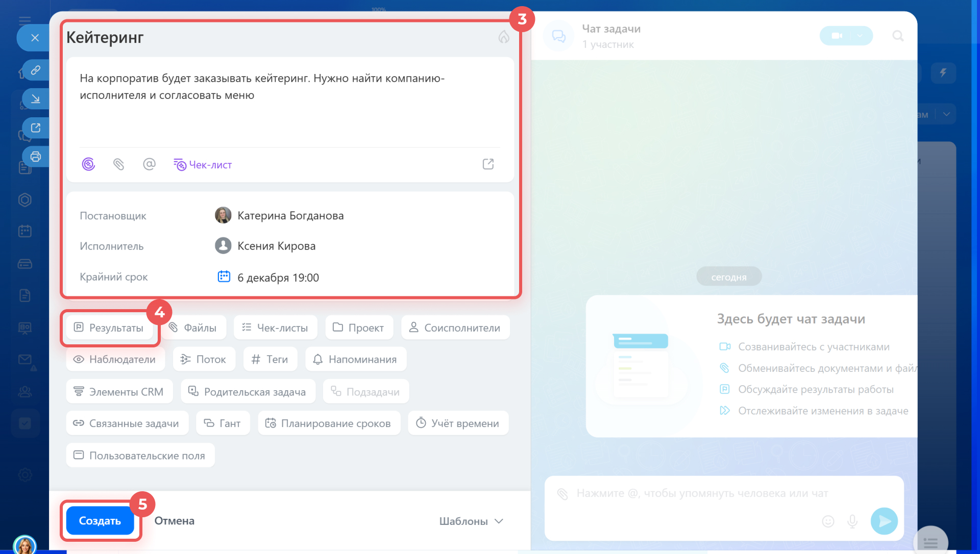This screenshot has width=980, height=554.
Task: Click the print icon on side panel
Action: coord(35,157)
